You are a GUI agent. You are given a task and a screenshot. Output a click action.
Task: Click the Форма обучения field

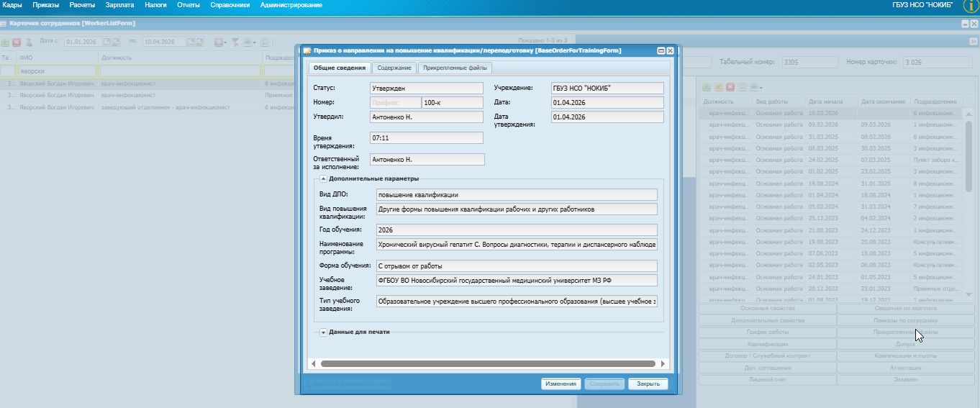point(517,265)
